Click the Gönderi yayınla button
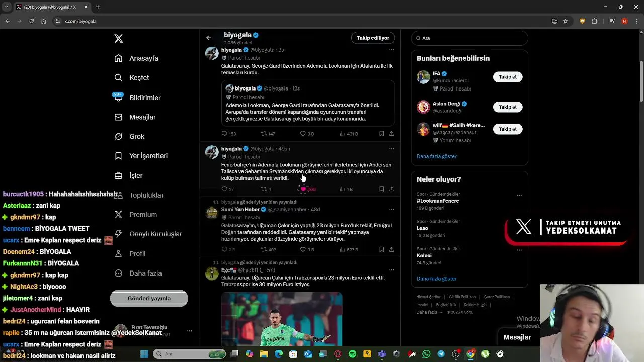 point(149,299)
